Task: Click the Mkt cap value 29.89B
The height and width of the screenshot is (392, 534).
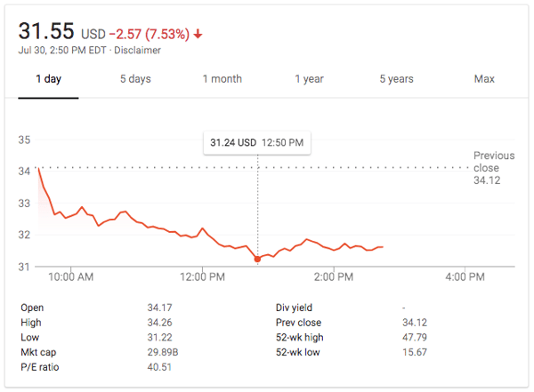Action: tap(162, 352)
